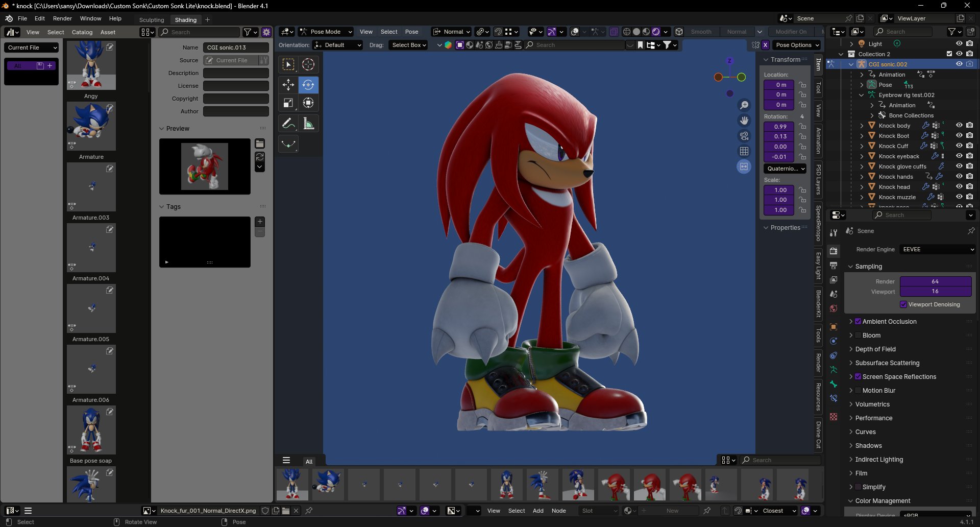The width and height of the screenshot is (980, 527).
Task: Uncheck Viewport Denoising
Action: pos(903,304)
